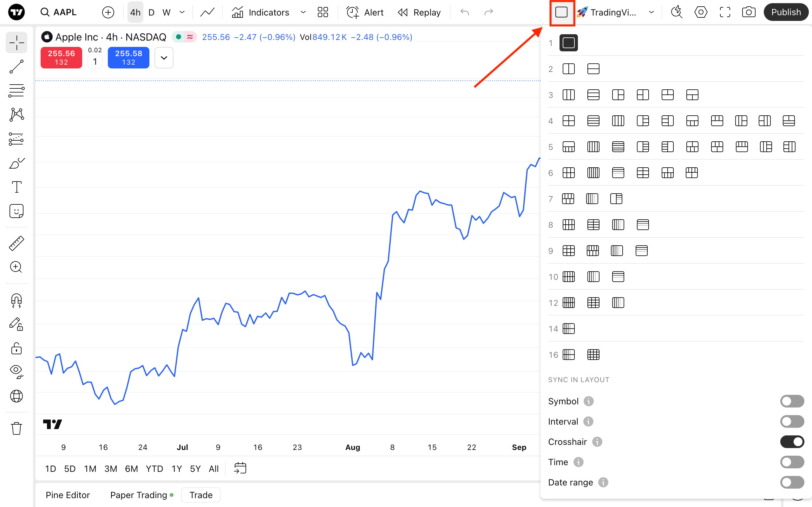Disable Crosshair sync toggle
Image resolution: width=812 pixels, height=507 pixels.
[x=792, y=442]
